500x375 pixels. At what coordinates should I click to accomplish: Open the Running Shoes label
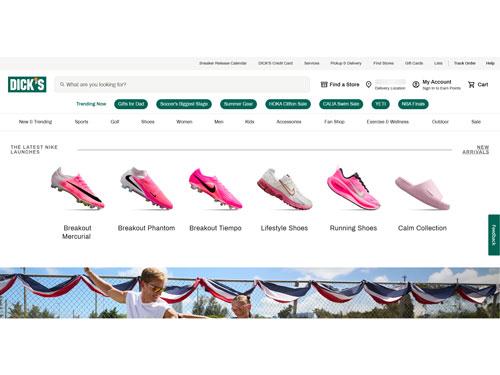(x=353, y=228)
